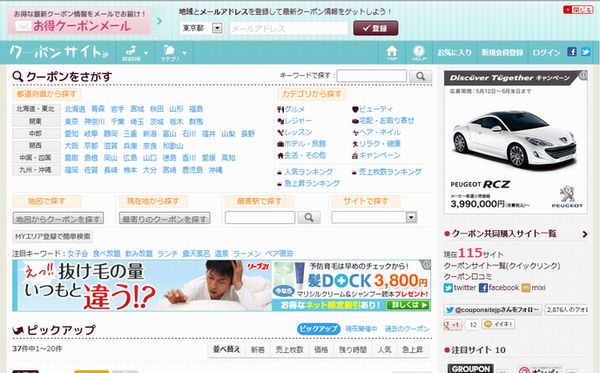Image resolution: width=600 pixels, height=373 pixels.
Task: Sort by 価格
Action: click(321, 349)
